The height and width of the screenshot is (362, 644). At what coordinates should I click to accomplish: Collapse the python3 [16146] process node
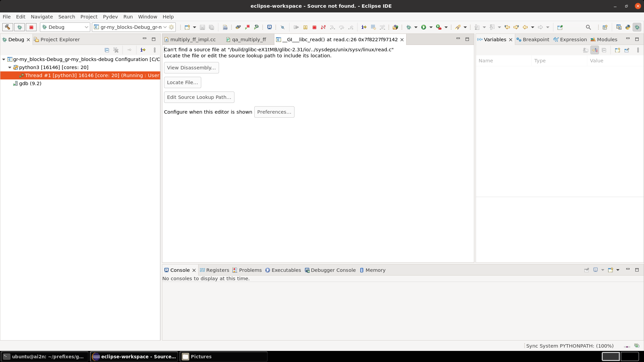click(10, 67)
